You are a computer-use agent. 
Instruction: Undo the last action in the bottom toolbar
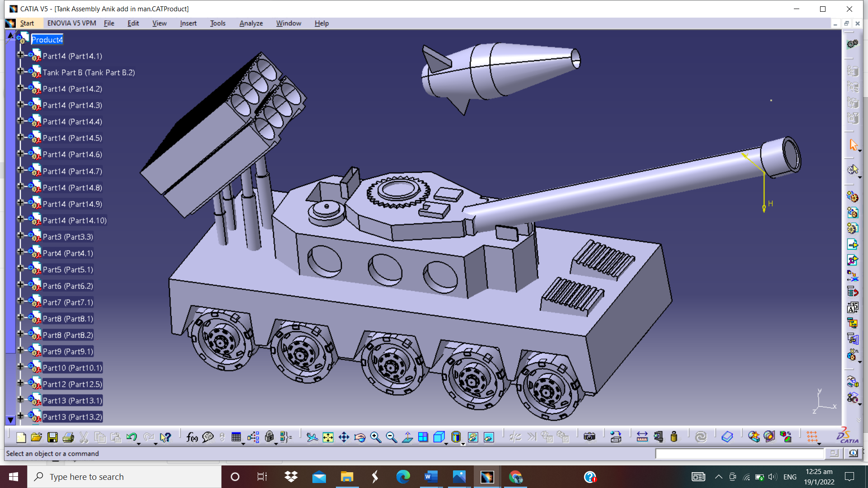pos(132,437)
